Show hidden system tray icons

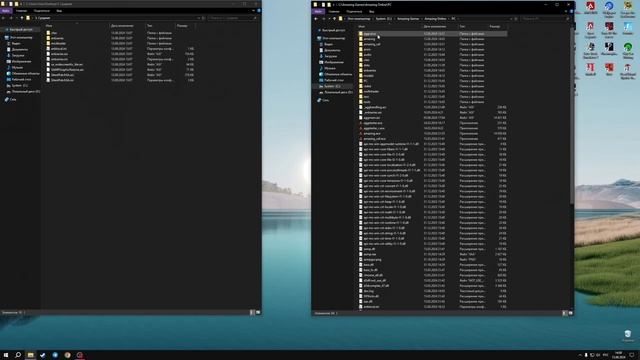tap(580, 355)
